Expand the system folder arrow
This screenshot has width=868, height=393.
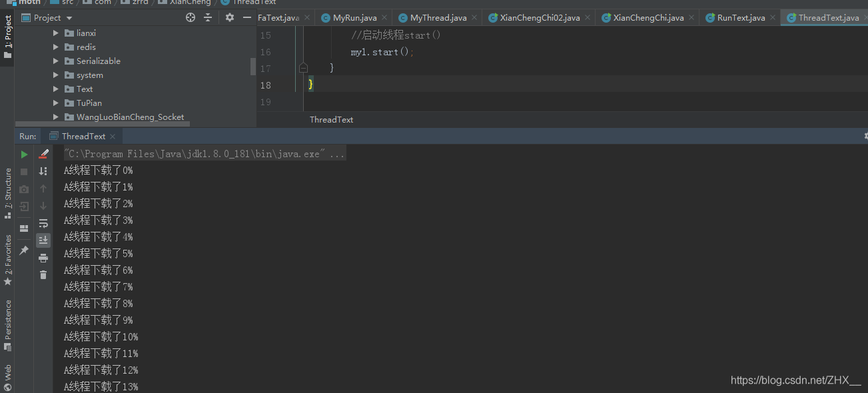click(x=56, y=75)
